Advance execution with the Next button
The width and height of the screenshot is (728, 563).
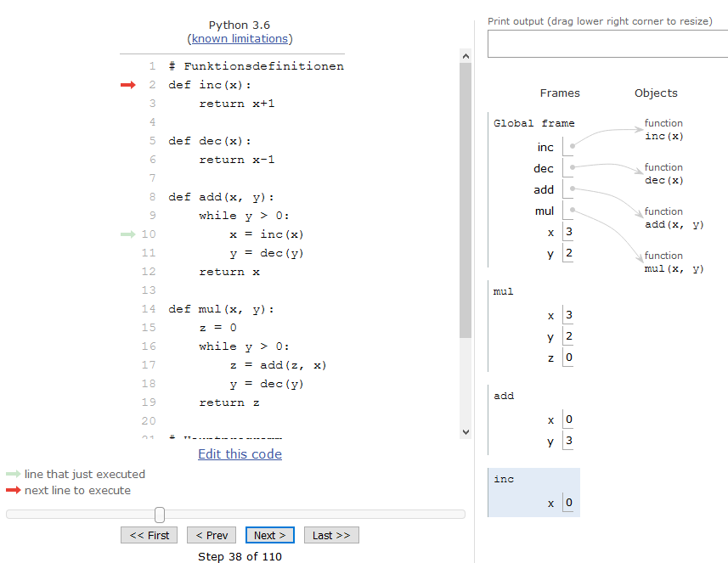coord(270,535)
